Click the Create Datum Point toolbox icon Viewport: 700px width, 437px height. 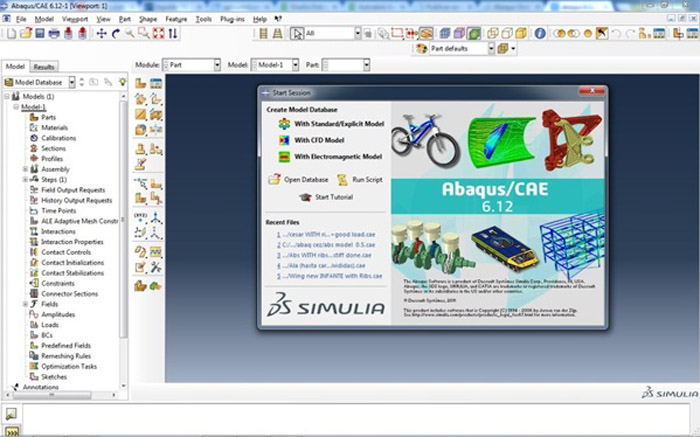pos(141,218)
